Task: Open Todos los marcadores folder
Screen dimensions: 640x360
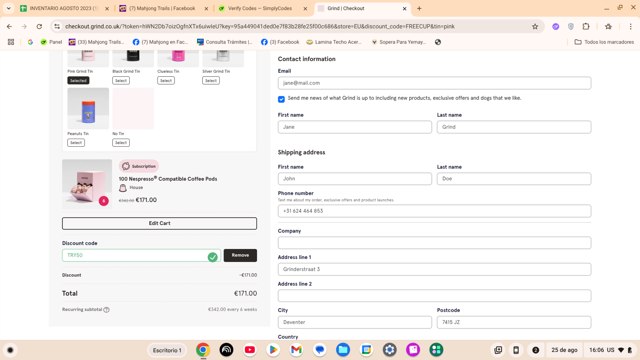Action: tap(604, 42)
